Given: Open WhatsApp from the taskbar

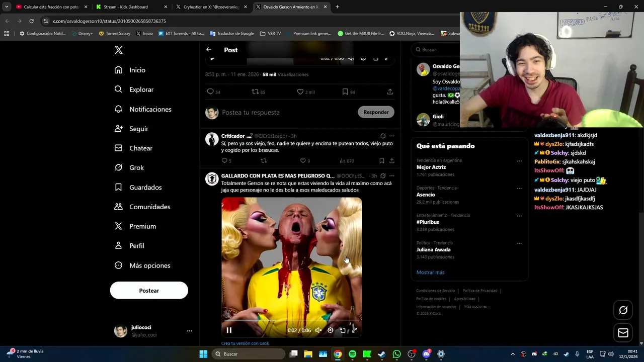Looking at the screenshot, I should (x=396, y=354).
